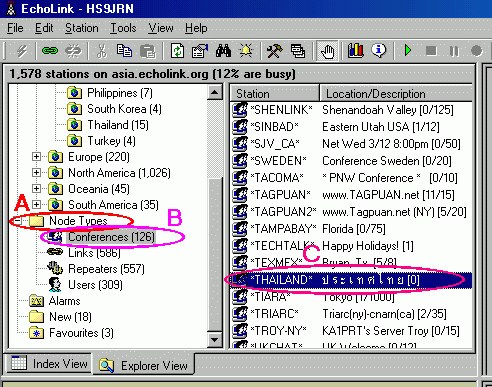The image size is (492, 387).
Task: Select the *TROY-NY* conference row
Action: 351,331
